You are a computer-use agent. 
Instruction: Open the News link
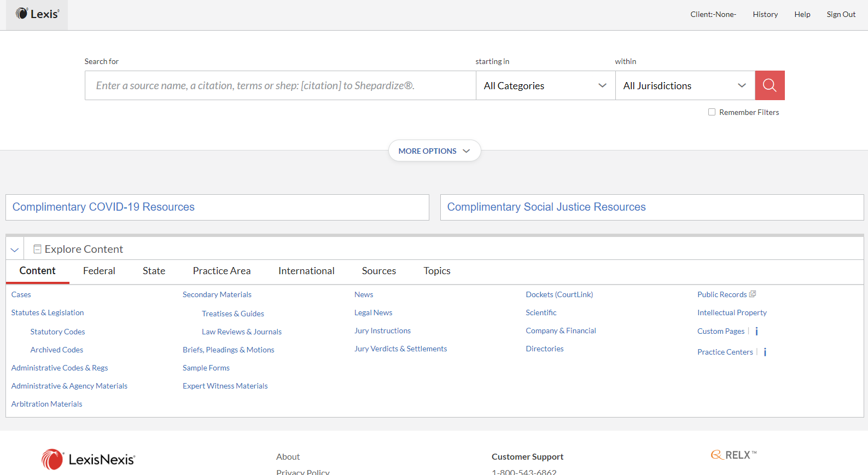364,294
